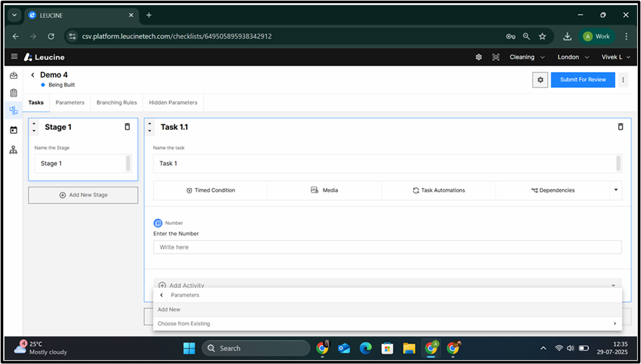Open checklist settings gear icon
This screenshot has height=364, width=641.
(539, 80)
